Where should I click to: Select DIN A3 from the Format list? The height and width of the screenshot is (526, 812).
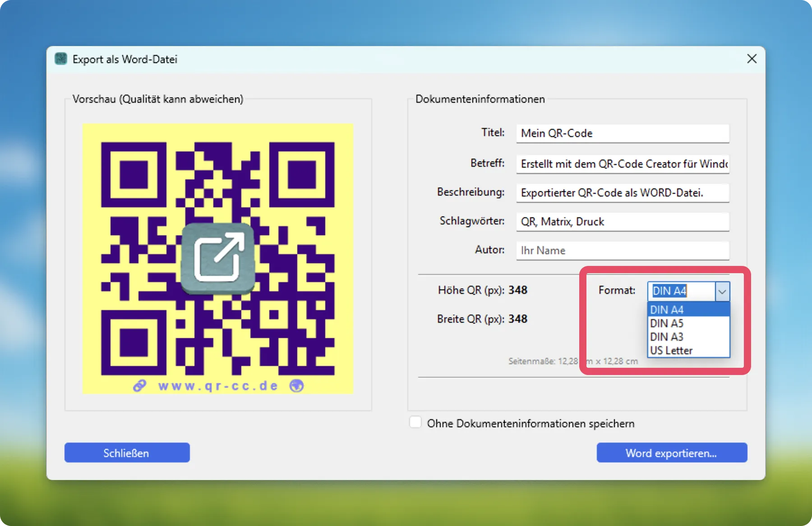point(688,337)
